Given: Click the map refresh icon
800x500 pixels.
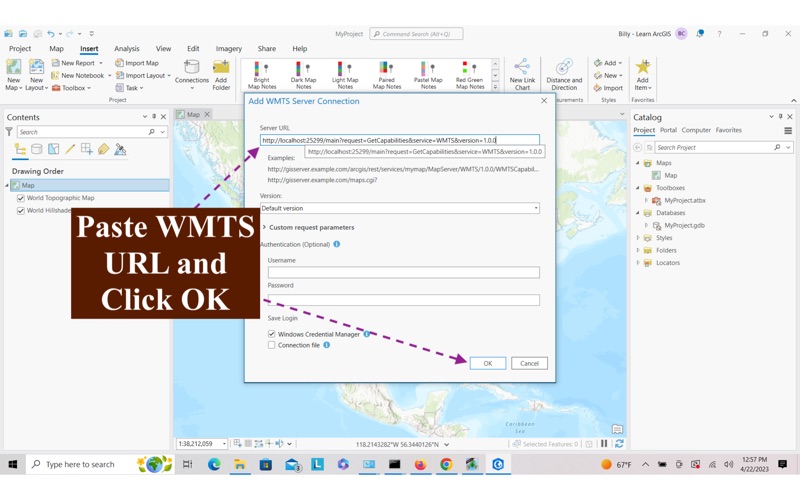Looking at the screenshot, I should [619, 444].
